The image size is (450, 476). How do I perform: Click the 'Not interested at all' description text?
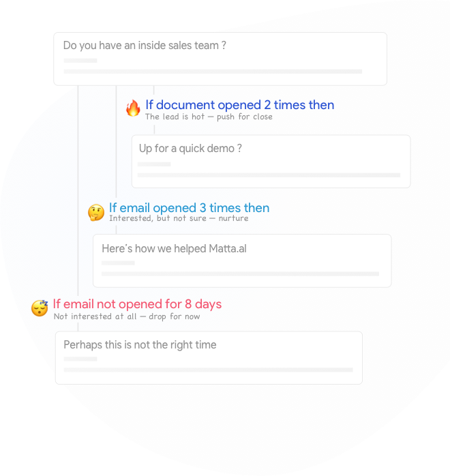tap(127, 316)
